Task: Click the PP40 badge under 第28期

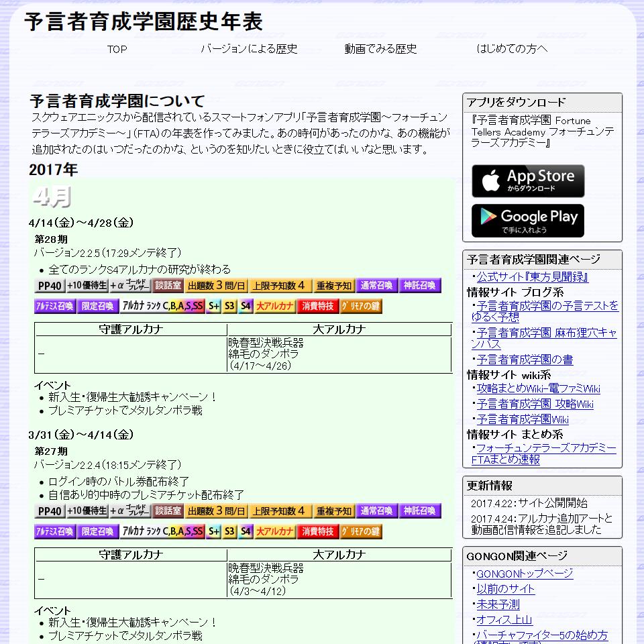Action: [x=50, y=286]
